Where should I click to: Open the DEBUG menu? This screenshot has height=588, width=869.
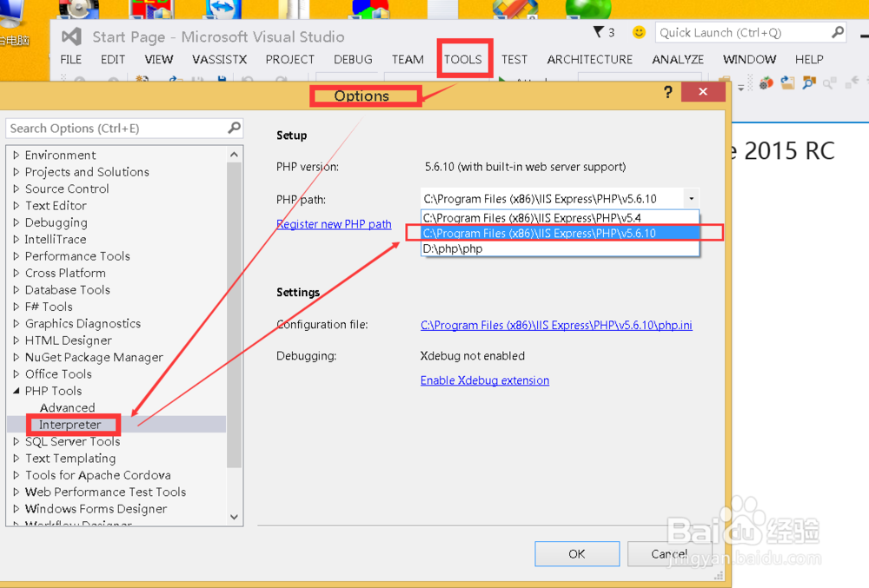point(353,59)
